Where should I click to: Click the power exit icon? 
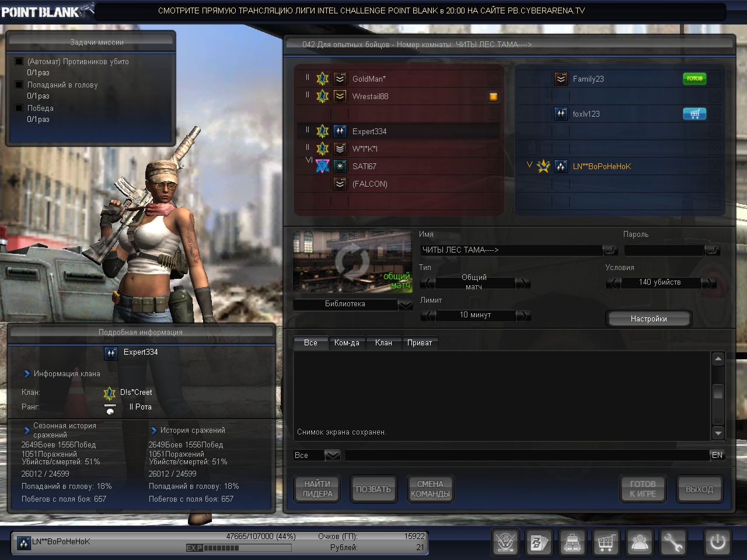click(717, 543)
